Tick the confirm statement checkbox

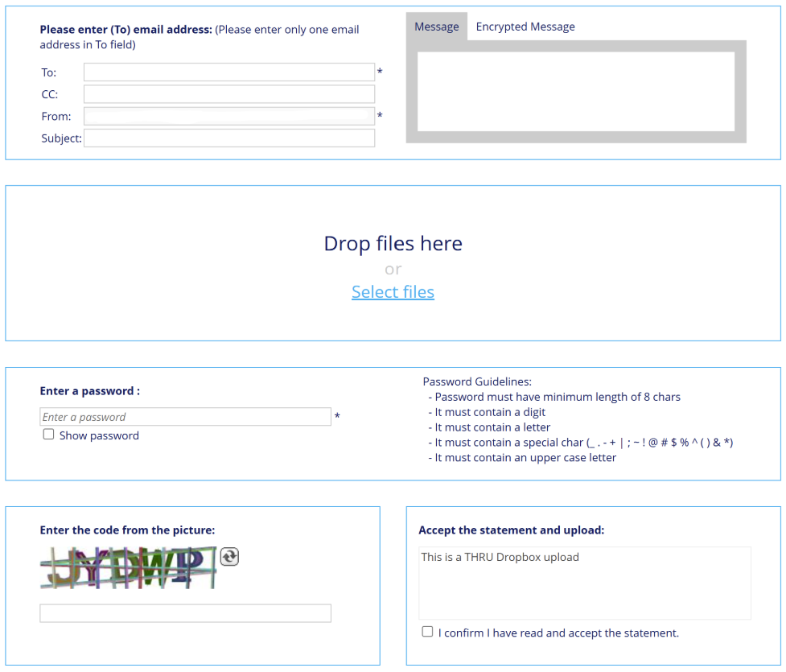(x=428, y=632)
